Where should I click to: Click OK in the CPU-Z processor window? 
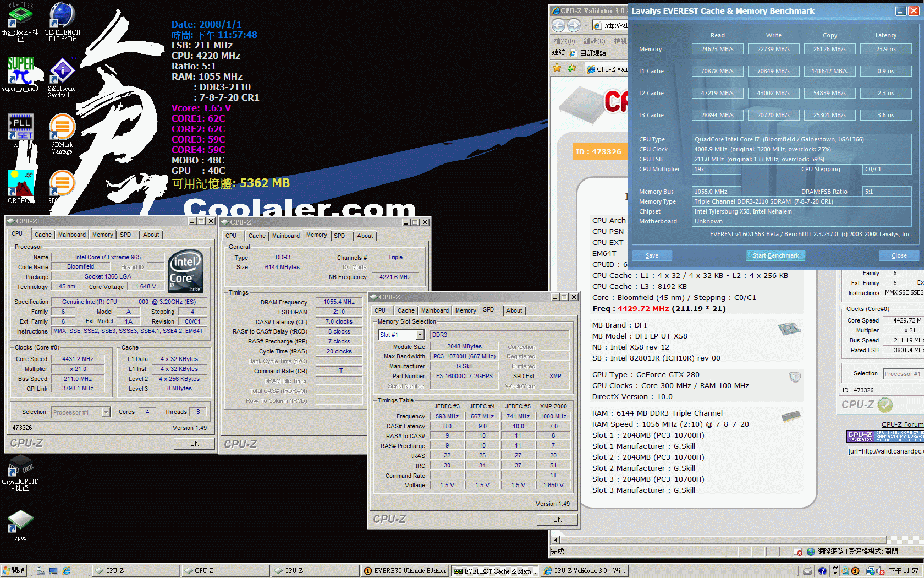[x=194, y=443]
